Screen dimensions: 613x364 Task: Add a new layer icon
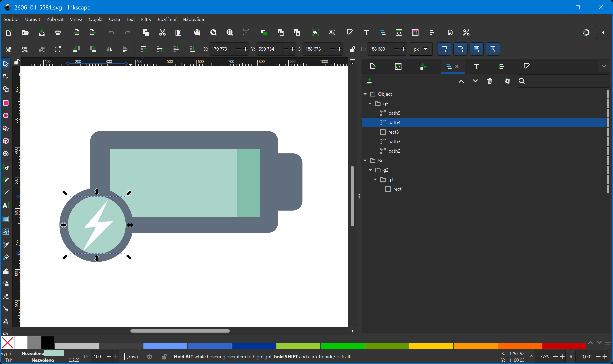pos(369,81)
